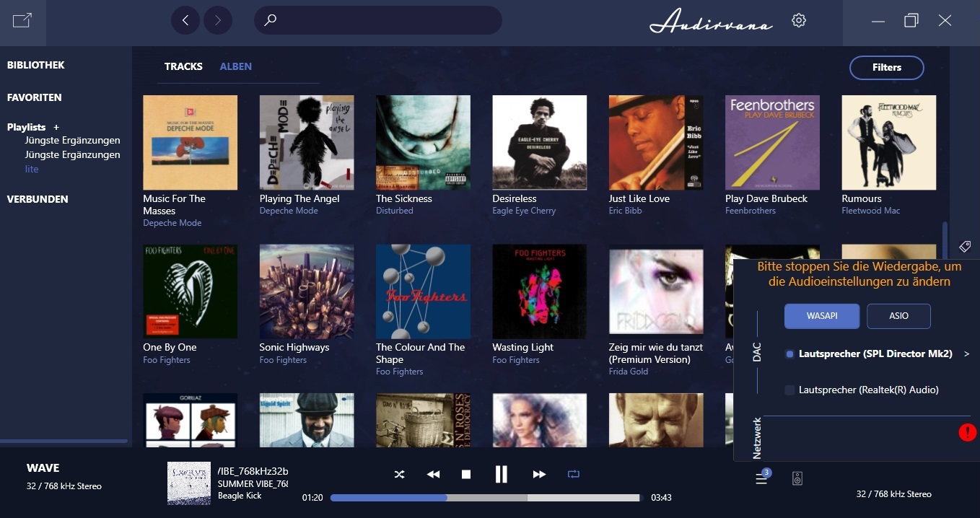Open The Colour And The Shape cover
This screenshot has height=518, width=980.
coord(423,291)
